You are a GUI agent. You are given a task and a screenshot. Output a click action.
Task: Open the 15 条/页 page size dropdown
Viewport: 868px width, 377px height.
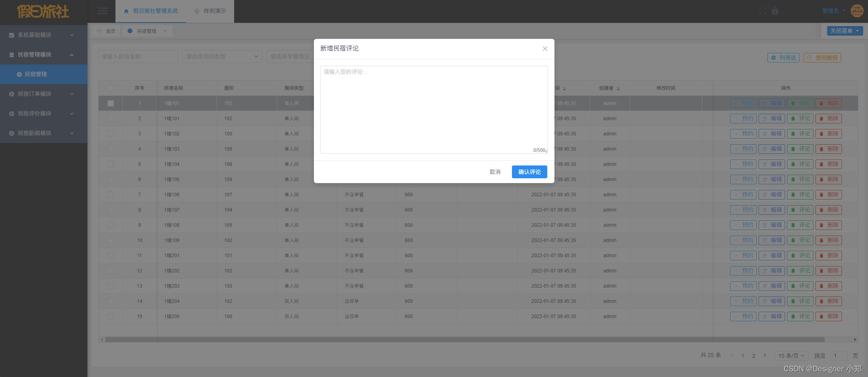(791, 356)
